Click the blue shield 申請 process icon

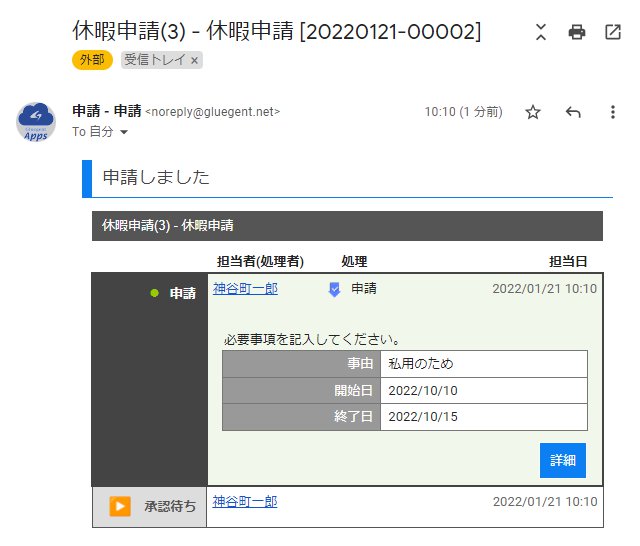point(334,289)
